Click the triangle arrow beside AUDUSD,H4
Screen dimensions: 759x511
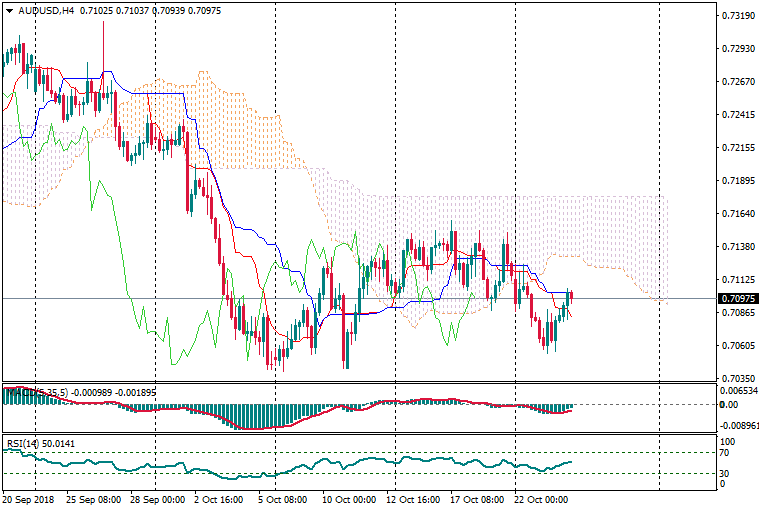pyautogui.click(x=9, y=11)
